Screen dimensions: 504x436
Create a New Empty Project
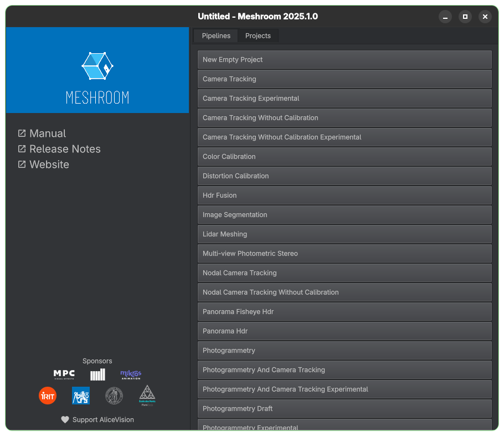point(344,59)
